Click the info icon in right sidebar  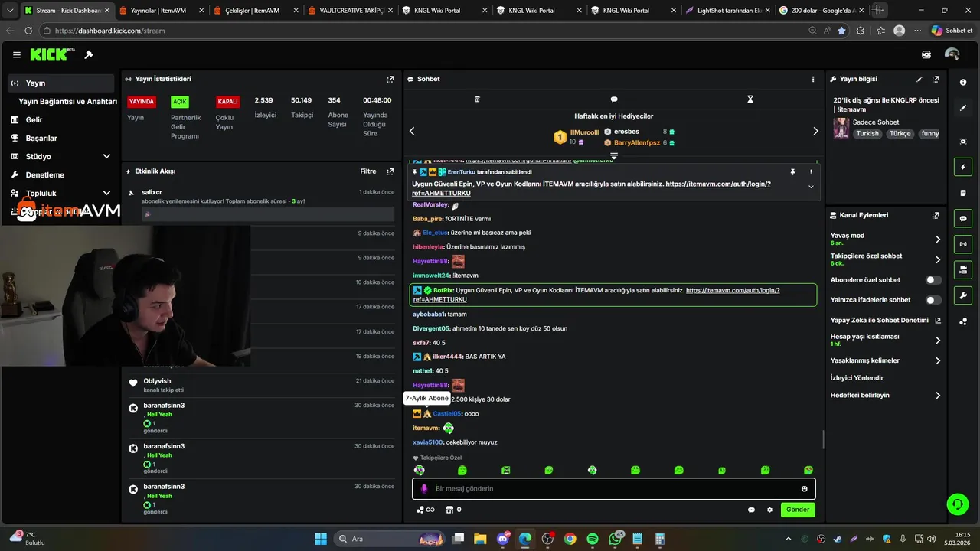click(963, 82)
